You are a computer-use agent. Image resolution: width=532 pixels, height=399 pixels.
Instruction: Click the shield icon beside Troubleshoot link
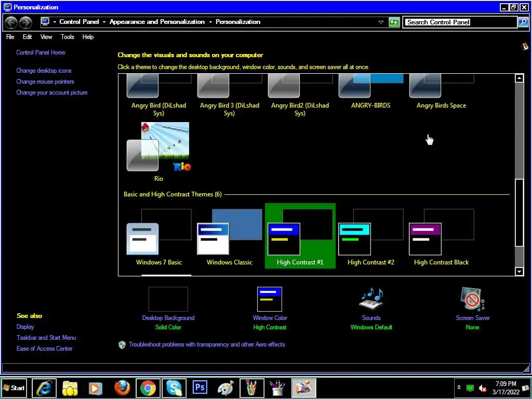[x=122, y=345]
